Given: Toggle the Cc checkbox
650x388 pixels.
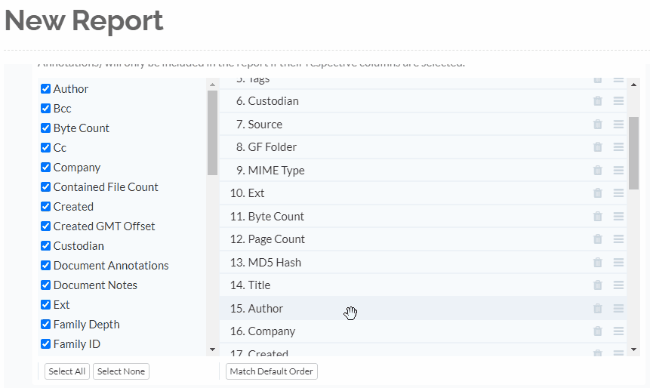Looking at the screenshot, I should (x=46, y=148).
